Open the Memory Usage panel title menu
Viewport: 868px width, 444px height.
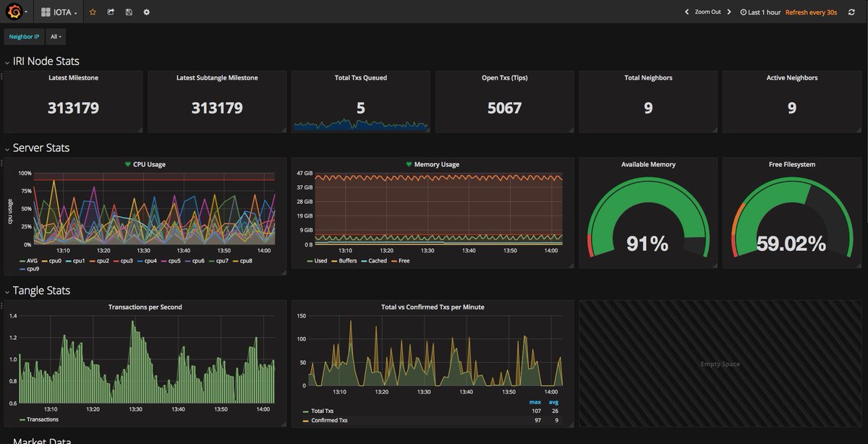click(436, 165)
